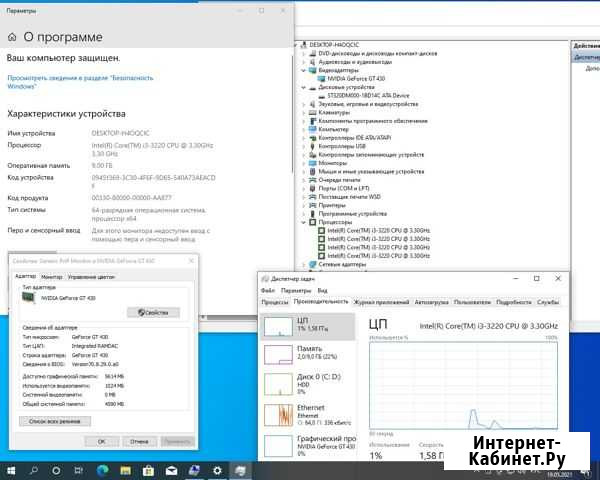Launch Microsoft Edge from the taskbar
The image size is (600, 480).
103,471
